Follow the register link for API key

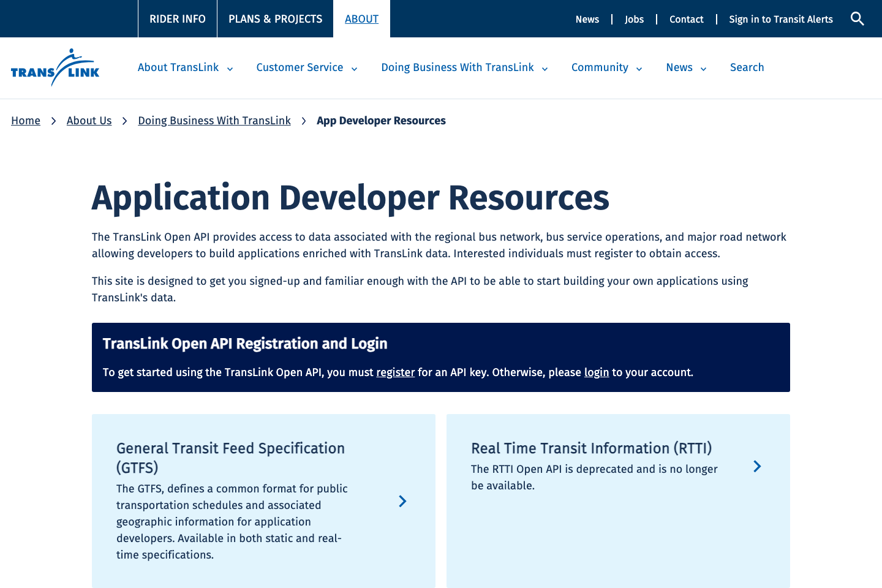[395, 372]
